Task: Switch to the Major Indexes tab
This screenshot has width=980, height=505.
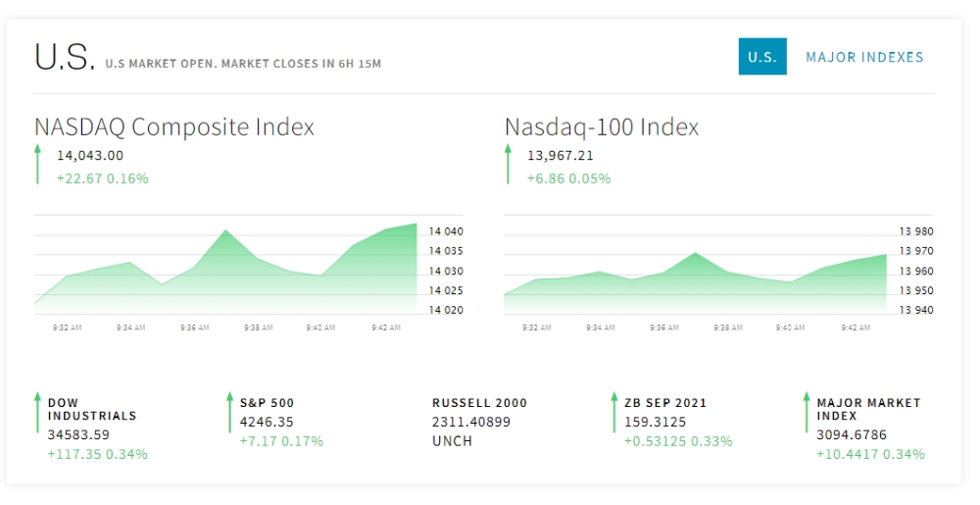Action: 864,57
